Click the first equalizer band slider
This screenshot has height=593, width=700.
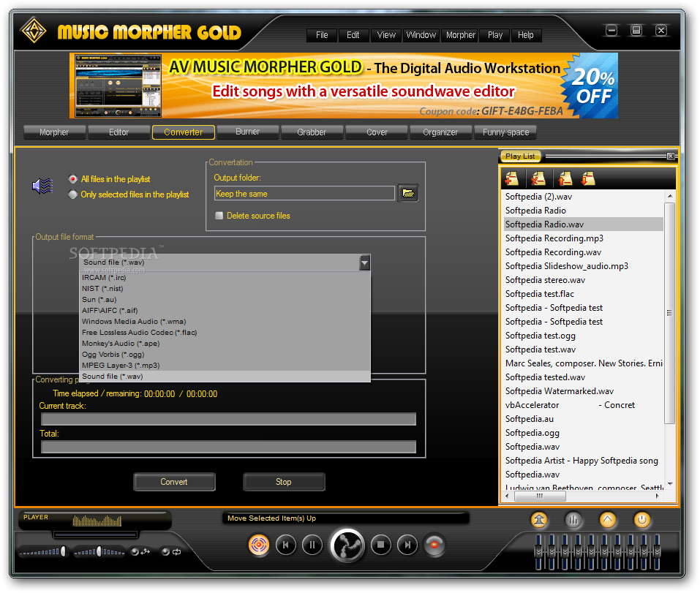click(x=538, y=552)
